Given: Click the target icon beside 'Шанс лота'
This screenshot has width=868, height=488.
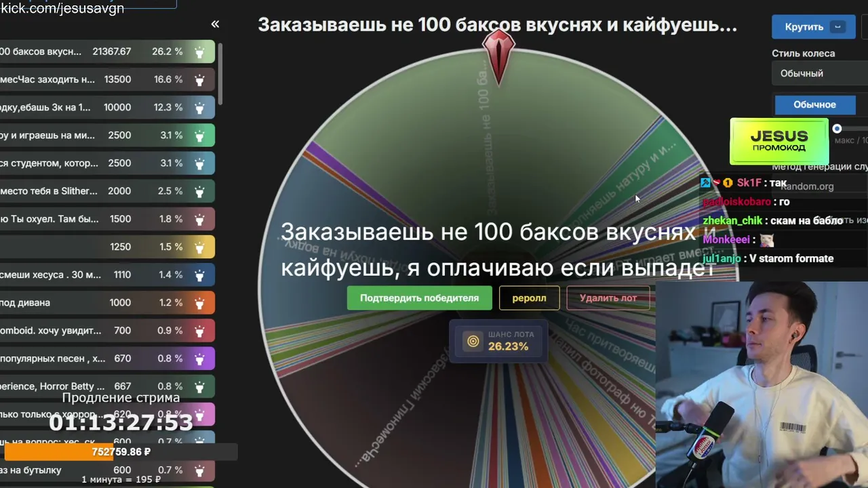Looking at the screenshot, I should tap(473, 341).
